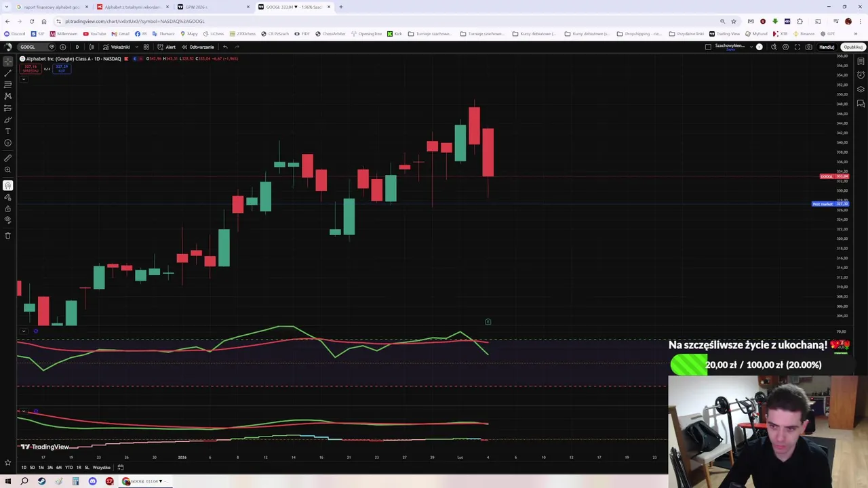Screen dimensions: 868x488
Task: Select the YTD date range
Action: 68,468
